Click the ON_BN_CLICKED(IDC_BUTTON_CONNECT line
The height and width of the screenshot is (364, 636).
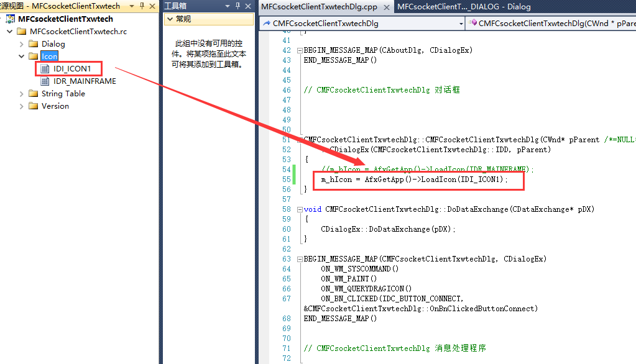click(x=392, y=299)
